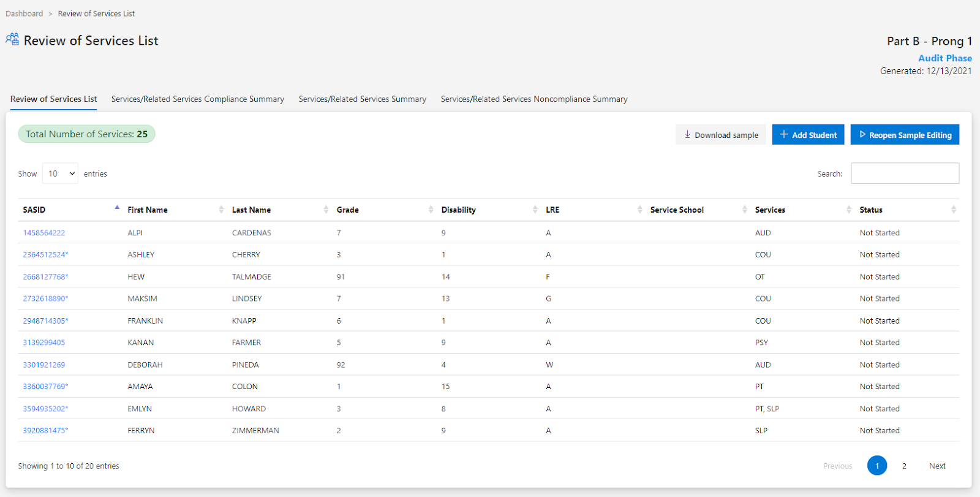This screenshot has height=497, width=980.
Task: Sort by Last Name column arrows
Action: [326, 210]
